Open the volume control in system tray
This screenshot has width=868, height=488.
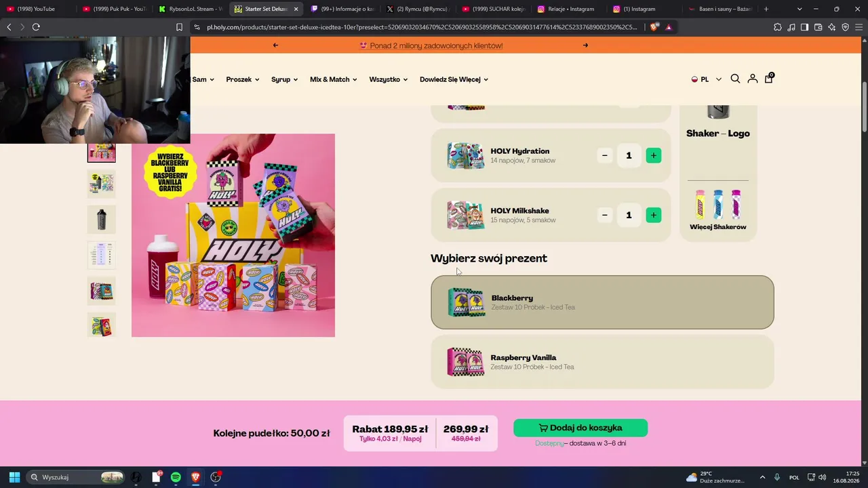tap(823, 477)
